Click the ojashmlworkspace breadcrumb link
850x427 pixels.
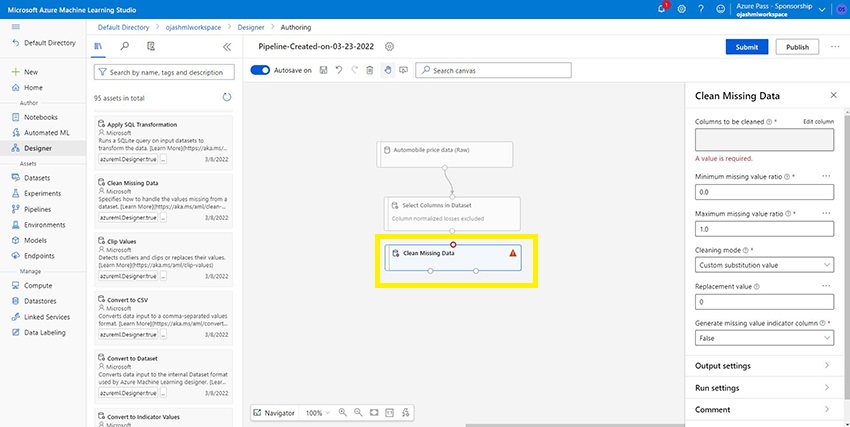coord(194,27)
